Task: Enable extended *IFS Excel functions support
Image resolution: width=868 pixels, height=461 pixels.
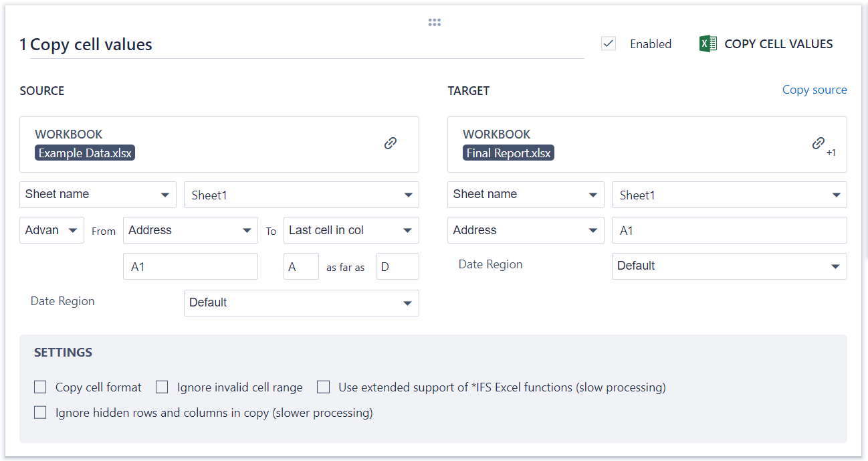Action: coord(324,387)
